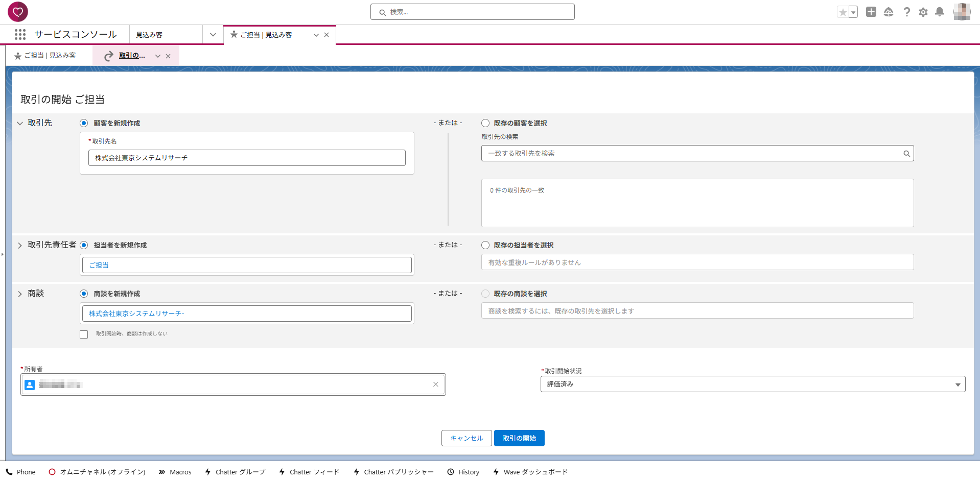980x481 pixels.
Task: Open the Trailhead guidance icon
Action: coord(889,12)
